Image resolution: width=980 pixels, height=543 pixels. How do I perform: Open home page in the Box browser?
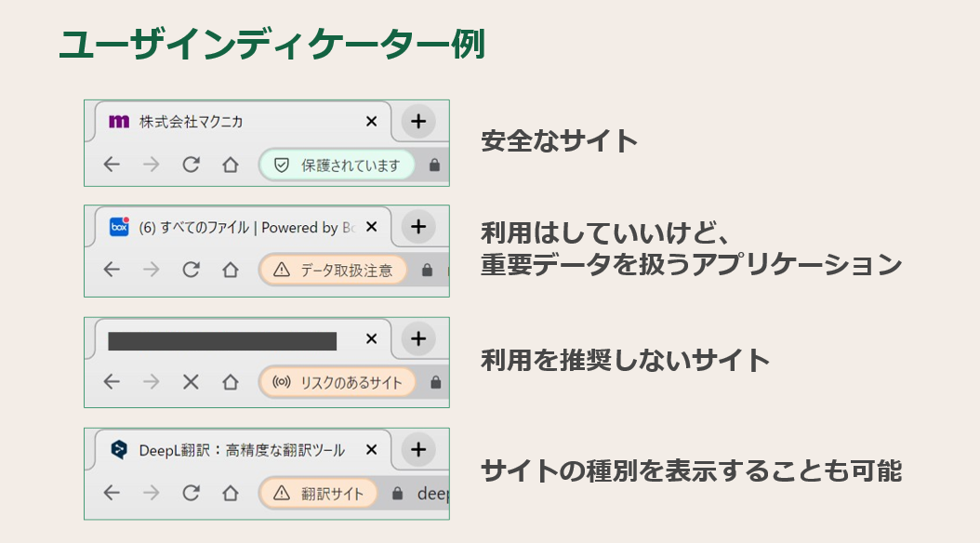(x=231, y=271)
